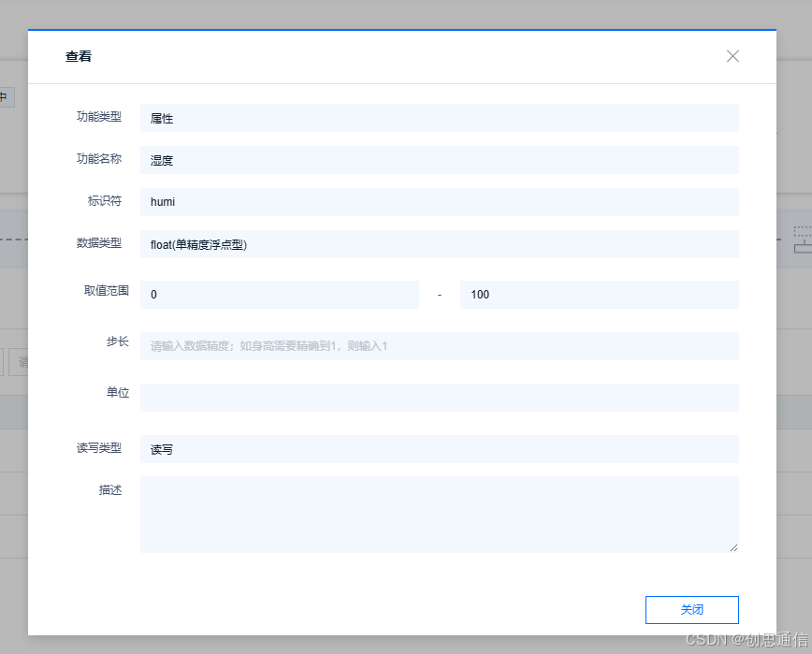812x654 pixels.
Task: Click the 取值范围 label
Action: pos(106,290)
